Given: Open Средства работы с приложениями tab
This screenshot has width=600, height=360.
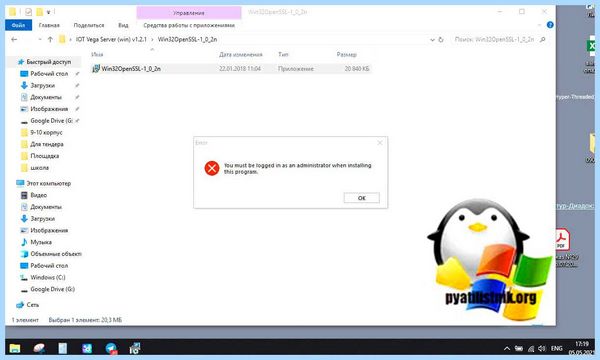Looking at the screenshot, I should (189, 25).
